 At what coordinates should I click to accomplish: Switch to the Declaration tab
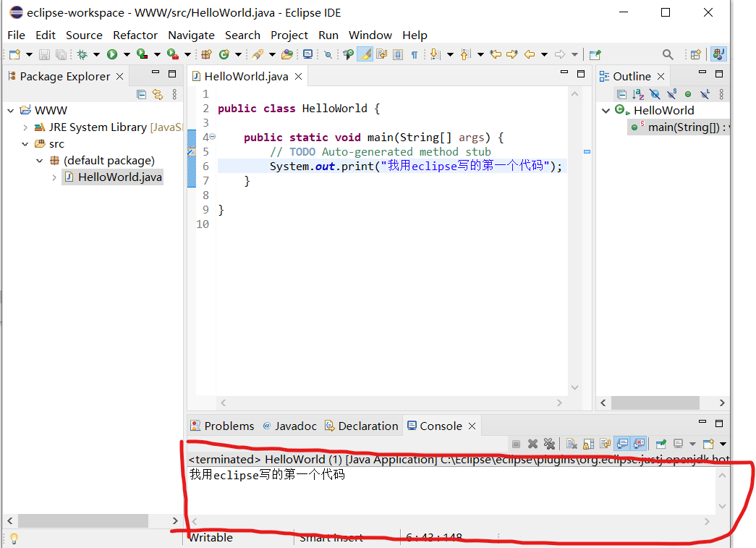click(361, 426)
